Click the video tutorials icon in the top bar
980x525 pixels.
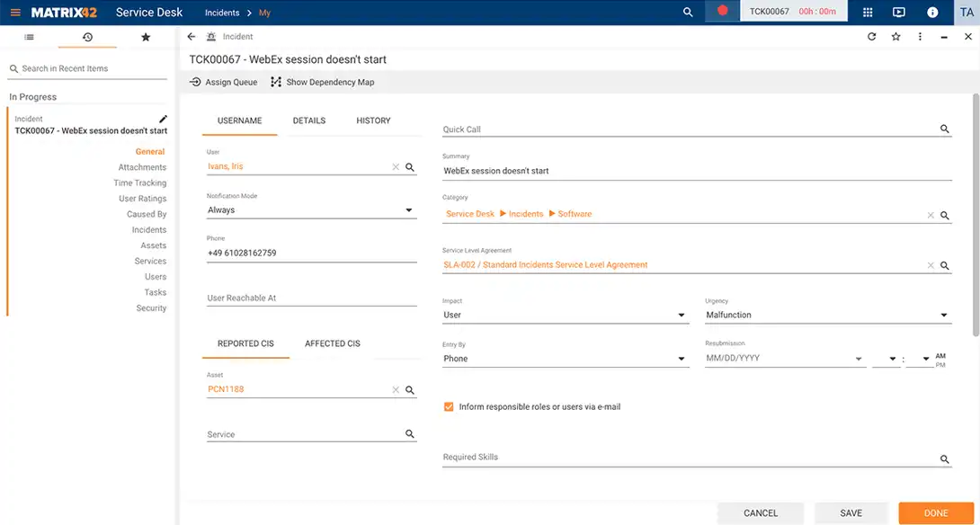coord(900,12)
